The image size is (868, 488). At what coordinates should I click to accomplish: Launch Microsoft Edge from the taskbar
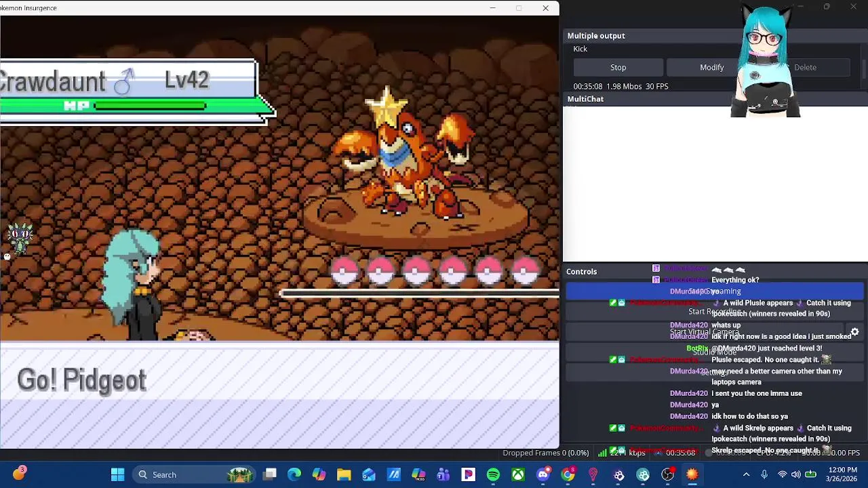pos(294,474)
